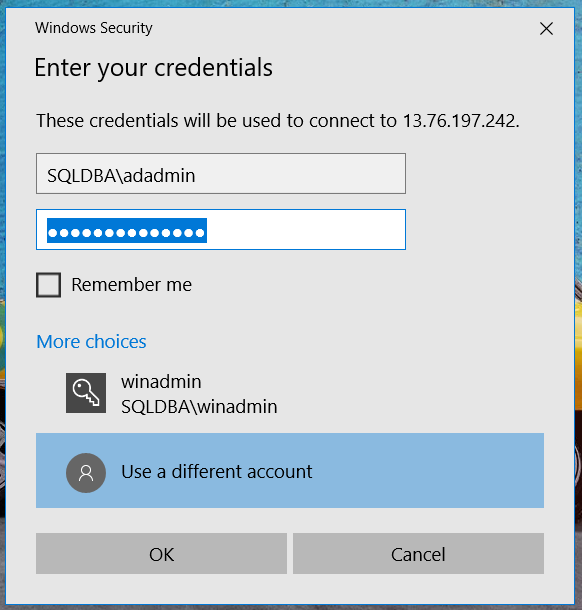Click the Windows Security title text
The image size is (582, 610).
pos(94,28)
